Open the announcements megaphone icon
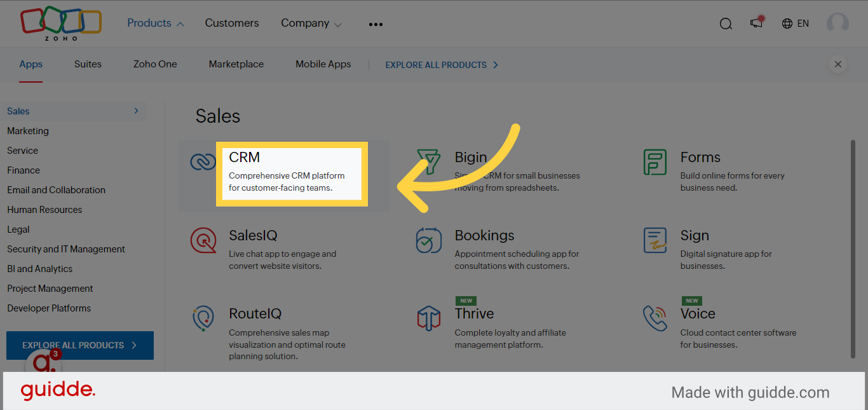The width and height of the screenshot is (868, 410). coord(756,23)
